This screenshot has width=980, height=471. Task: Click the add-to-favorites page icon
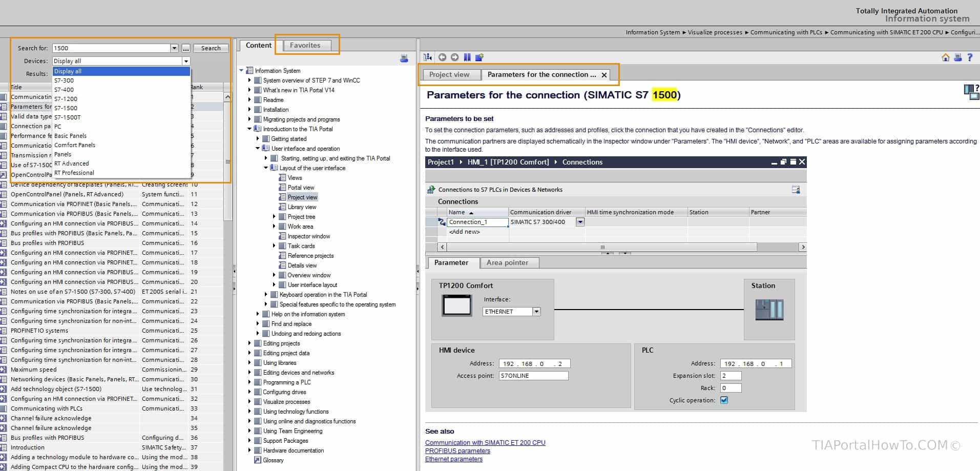pos(479,57)
